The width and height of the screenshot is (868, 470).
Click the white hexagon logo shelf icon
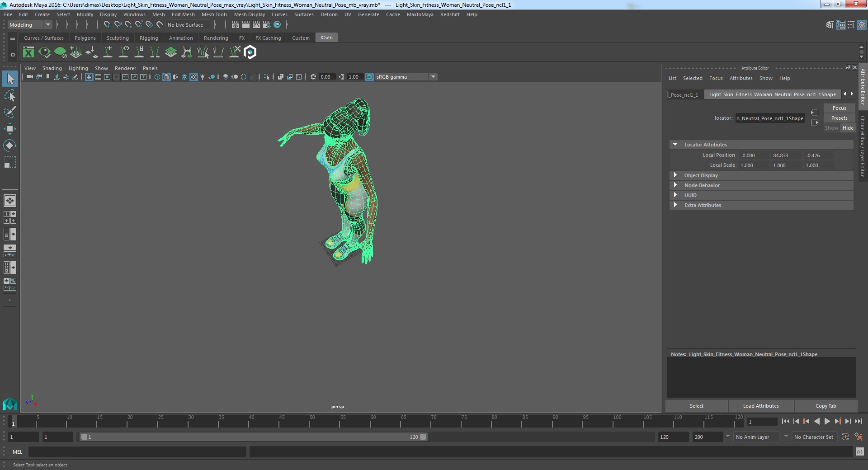250,52
